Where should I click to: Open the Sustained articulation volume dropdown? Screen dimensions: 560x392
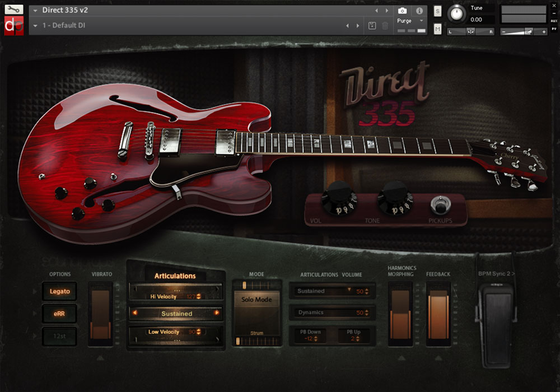point(349,290)
